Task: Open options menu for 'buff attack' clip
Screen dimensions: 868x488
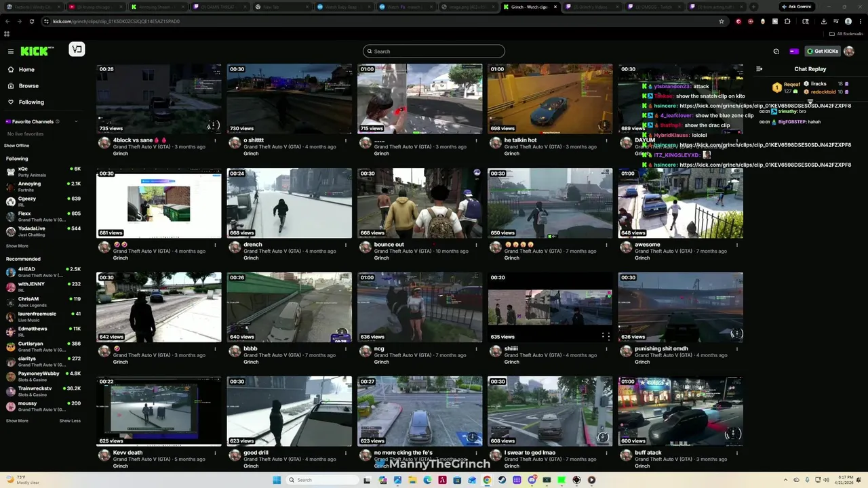Action: (737, 453)
